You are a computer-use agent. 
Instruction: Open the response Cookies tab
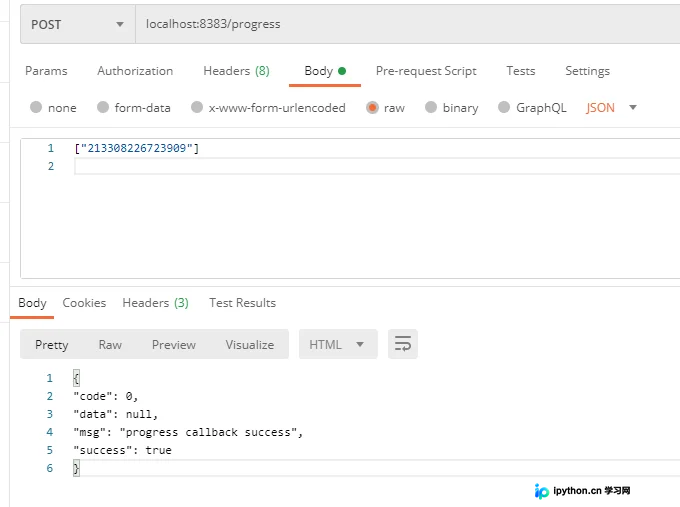[84, 303]
